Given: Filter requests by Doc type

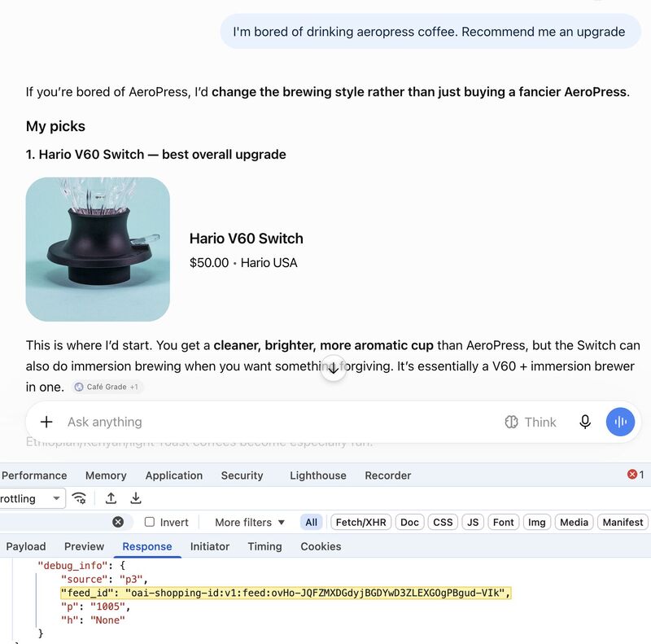Looking at the screenshot, I should [409, 522].
